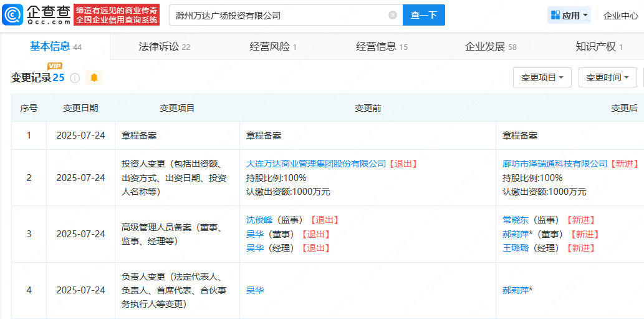
Task: Click 章程备案 in the 变更项目 column
Action: coord(139,135)
